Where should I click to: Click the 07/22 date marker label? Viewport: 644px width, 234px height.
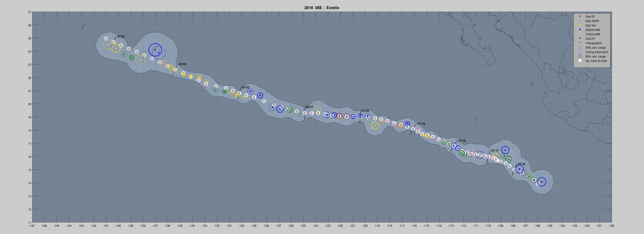(x=246, y=87)
